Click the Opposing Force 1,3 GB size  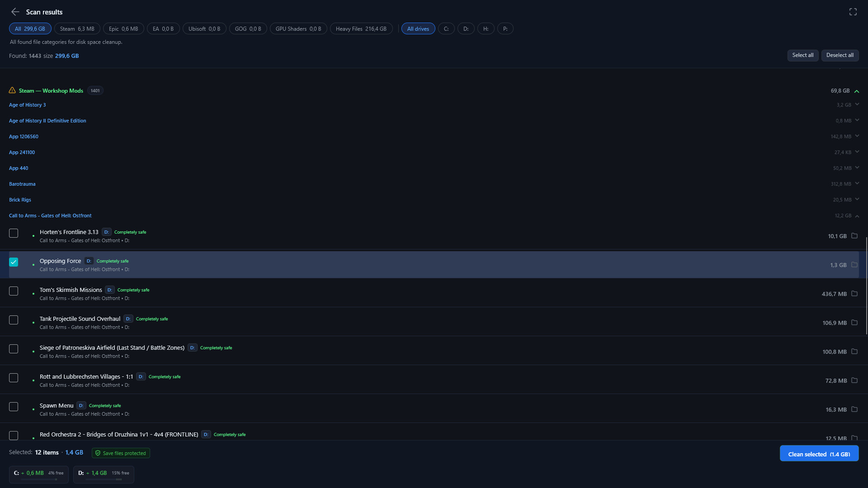click(x=838, y=265)
